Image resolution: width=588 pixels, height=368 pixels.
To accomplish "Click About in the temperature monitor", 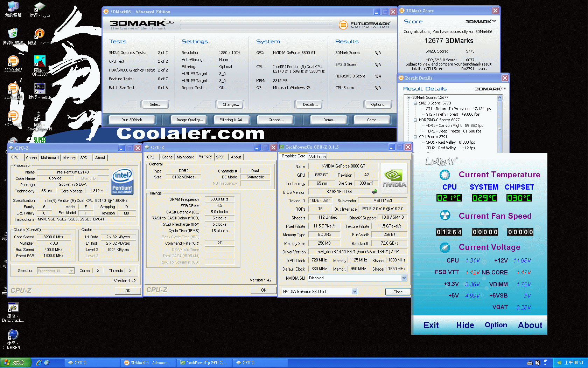I will [530, 325].
